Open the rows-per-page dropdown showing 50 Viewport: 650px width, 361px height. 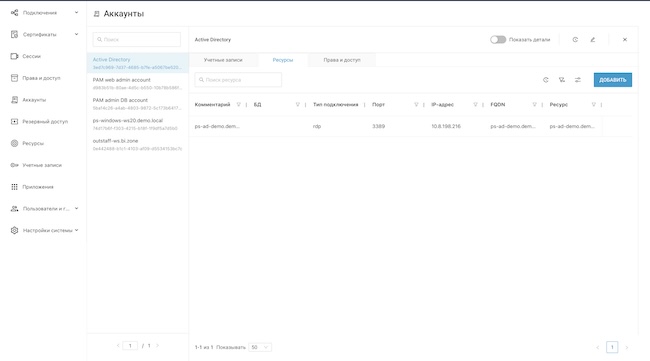tap(260, 347)
